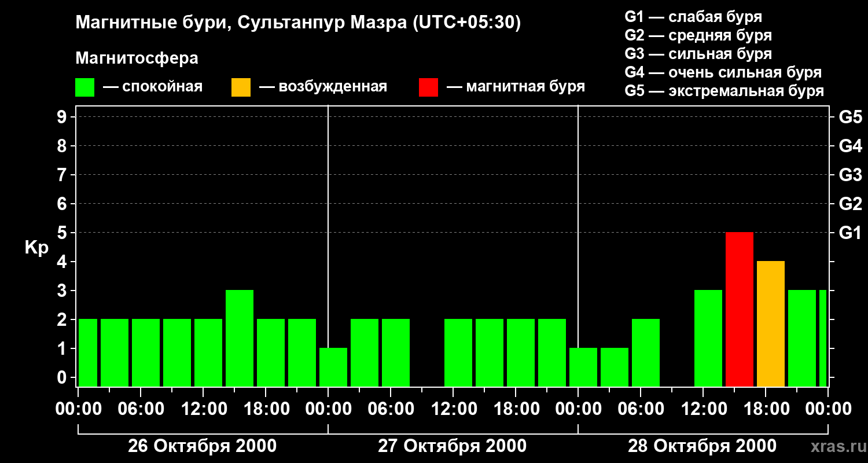Click the 'G3' label on the right axis
This screenshot has width=868, height=463.
tap(850, 175)
